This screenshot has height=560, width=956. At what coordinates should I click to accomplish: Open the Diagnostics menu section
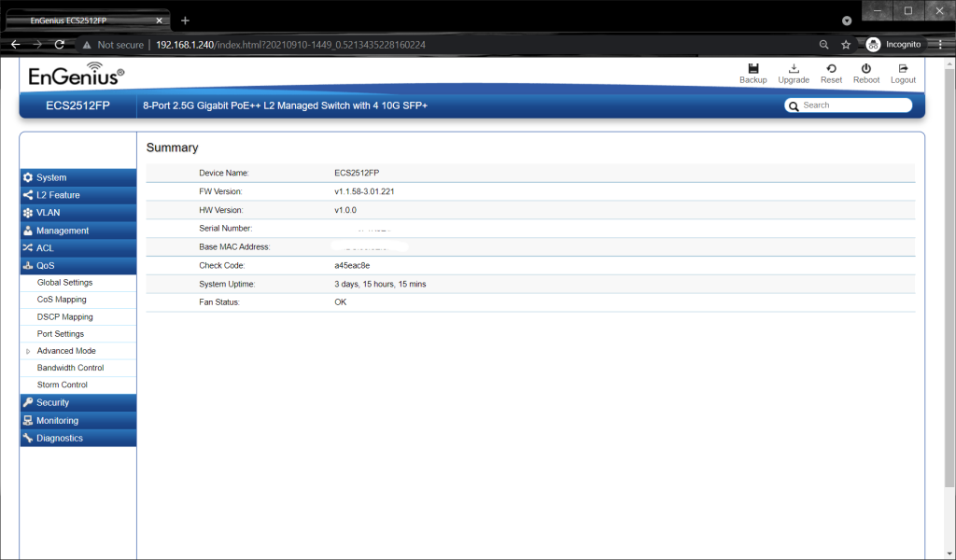click(78, 438)
